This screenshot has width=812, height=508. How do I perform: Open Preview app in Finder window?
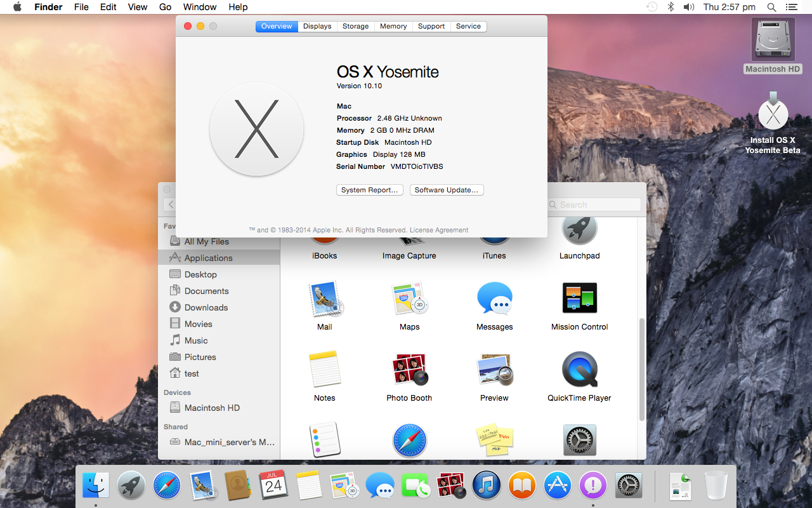(494, 370)
